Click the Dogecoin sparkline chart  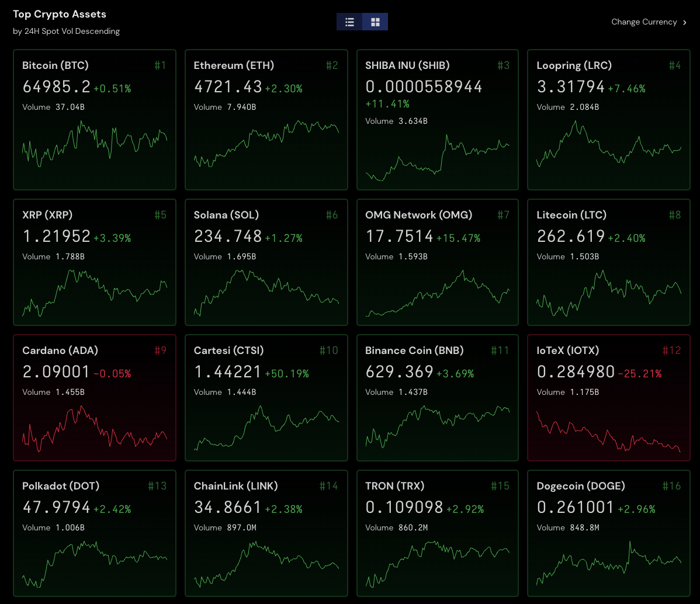(609, 564)
